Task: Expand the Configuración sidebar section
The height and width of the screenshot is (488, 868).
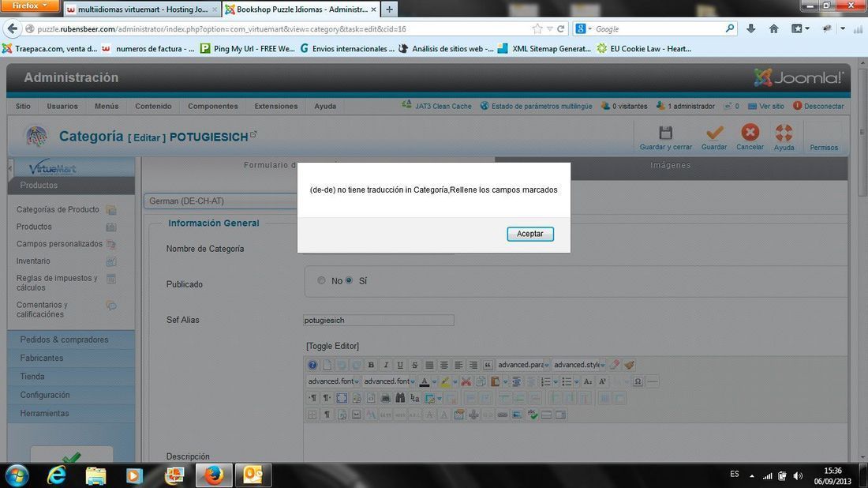Action: click(71, 395)
